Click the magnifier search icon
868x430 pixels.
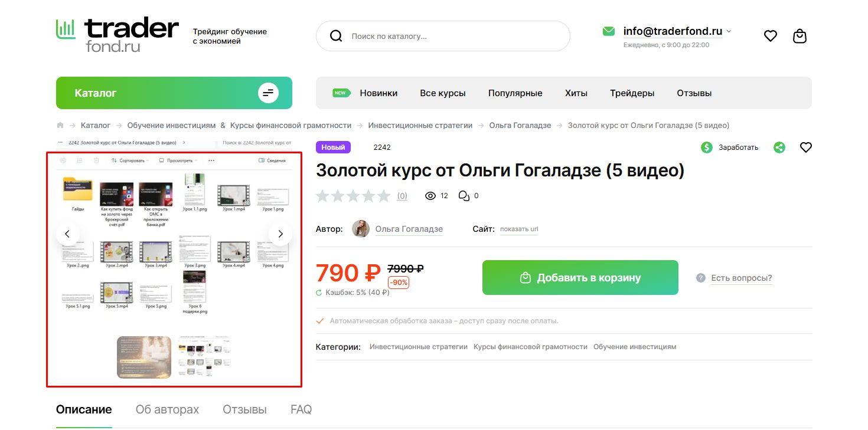[336, 36]
